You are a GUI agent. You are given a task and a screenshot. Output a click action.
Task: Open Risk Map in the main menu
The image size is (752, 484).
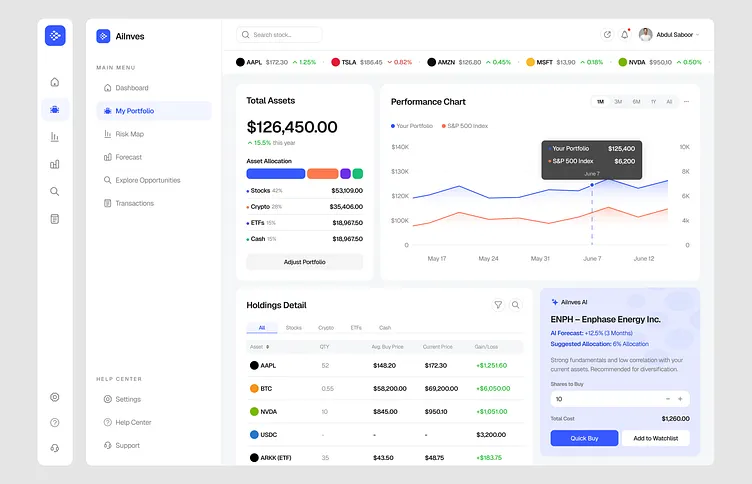(x=129, y=134)
